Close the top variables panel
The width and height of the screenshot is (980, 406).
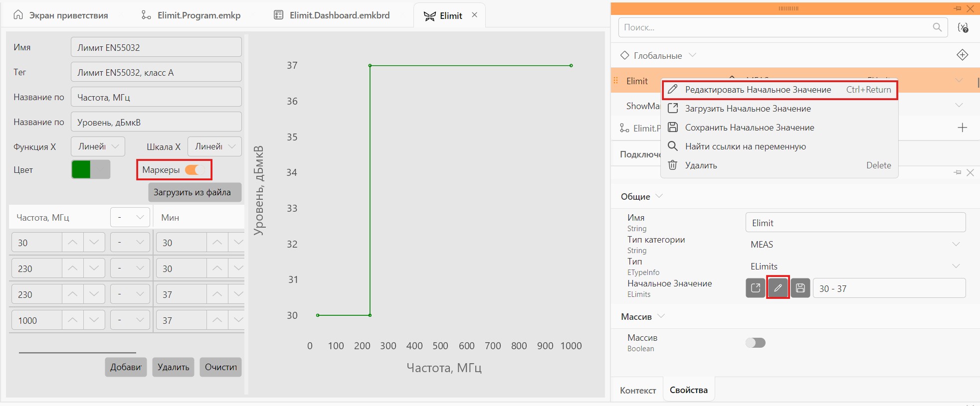click(x=970, y=8)
